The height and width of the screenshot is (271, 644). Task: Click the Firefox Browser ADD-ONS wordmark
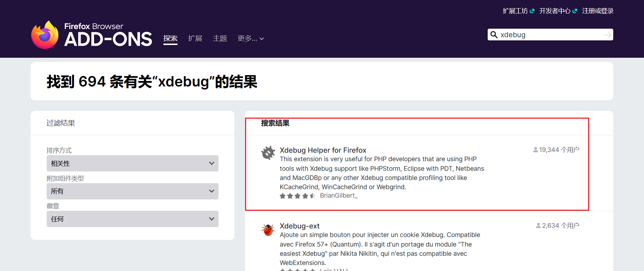108,35
